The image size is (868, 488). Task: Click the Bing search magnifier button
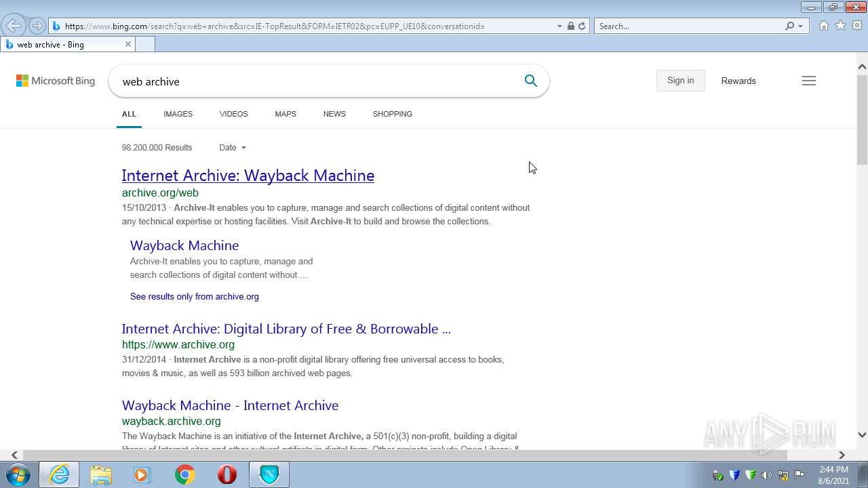[531, 81]
